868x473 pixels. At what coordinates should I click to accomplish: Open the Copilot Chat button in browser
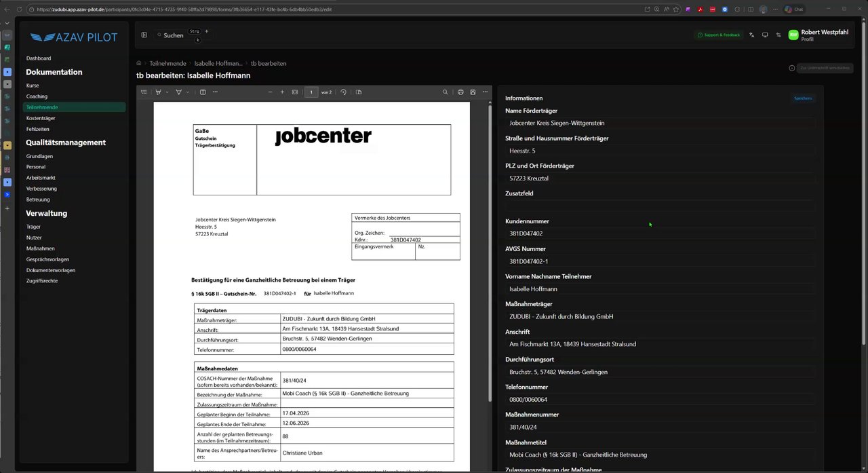click(794, 9)
